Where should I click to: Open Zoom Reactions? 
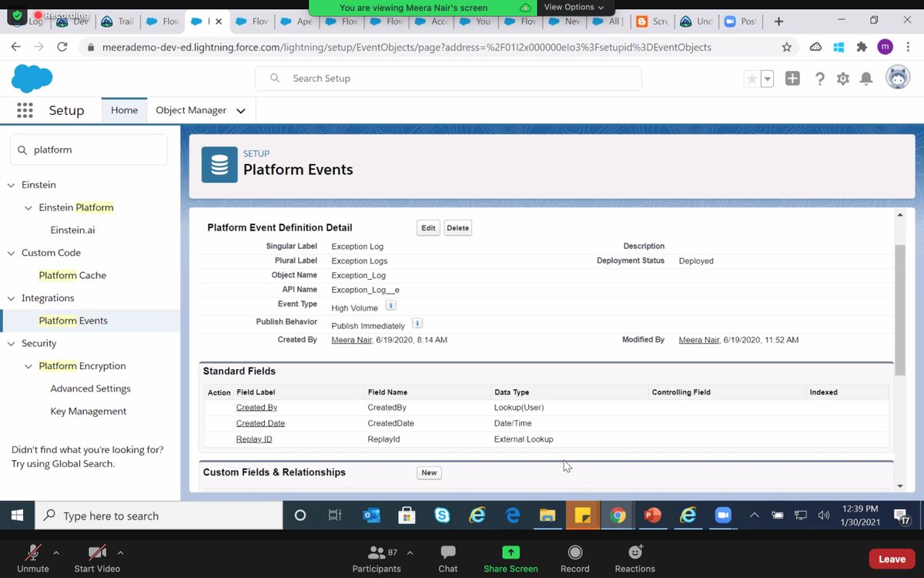click(x=634, y=559)
